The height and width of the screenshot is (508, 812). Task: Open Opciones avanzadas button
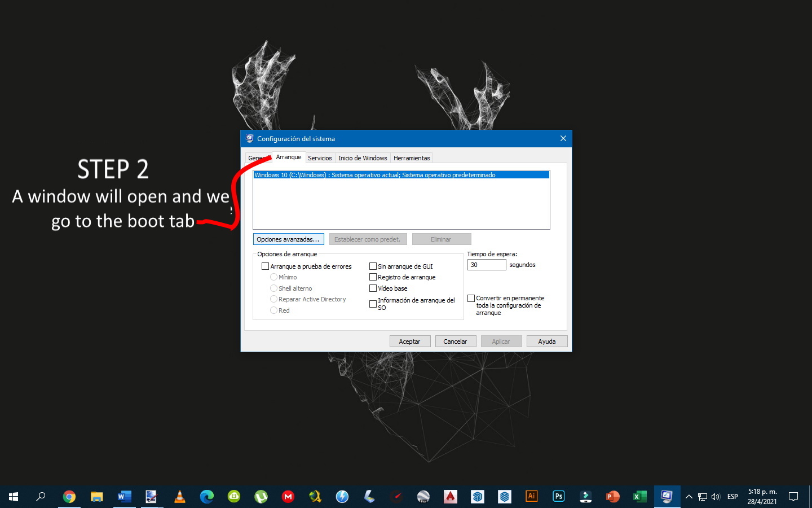tap(288, 239)
